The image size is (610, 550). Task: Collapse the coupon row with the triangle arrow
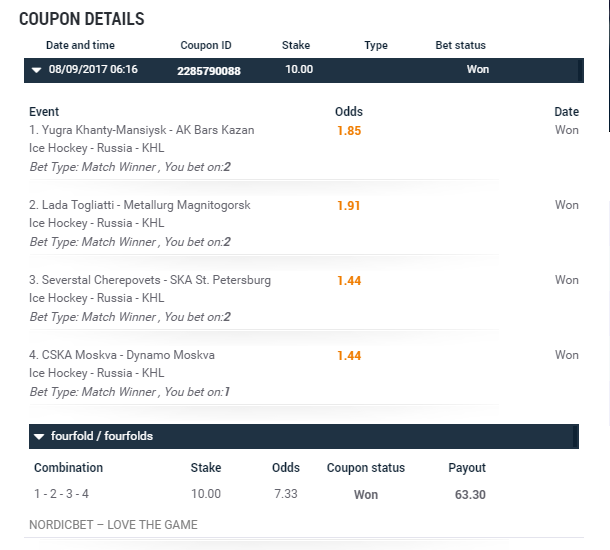[x=37, y=70]
